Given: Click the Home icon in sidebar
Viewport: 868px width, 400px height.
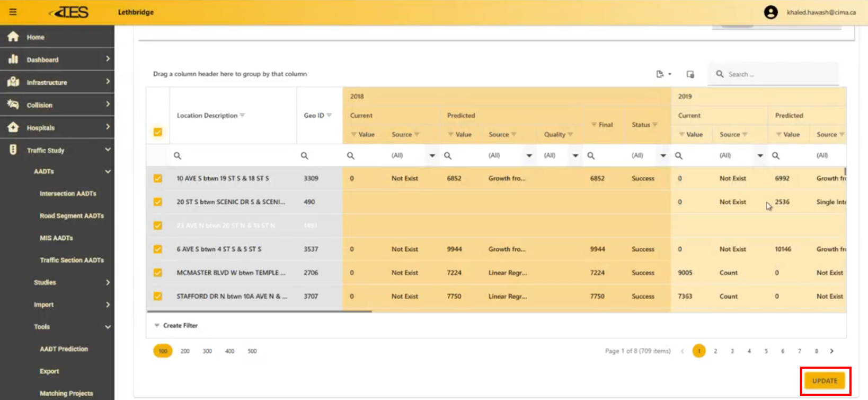Looking at the screenshot, I should pyautogui.click(x=13, y=37).
